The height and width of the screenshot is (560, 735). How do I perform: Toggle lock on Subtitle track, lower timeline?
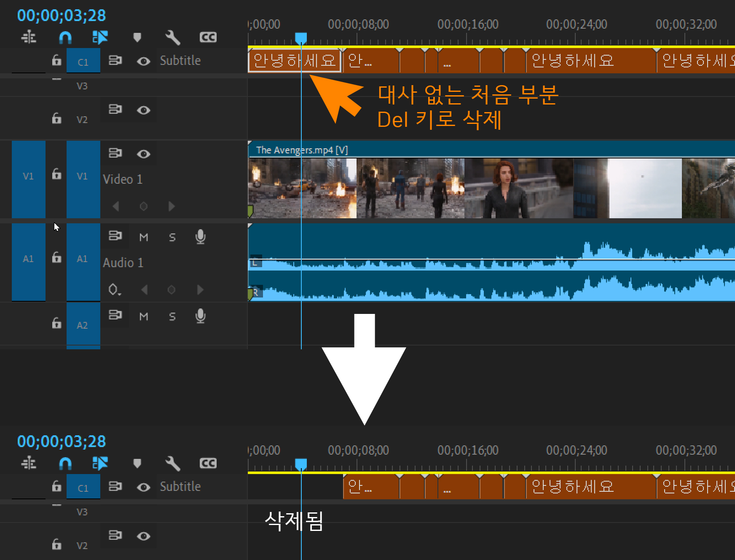(56, 486)
